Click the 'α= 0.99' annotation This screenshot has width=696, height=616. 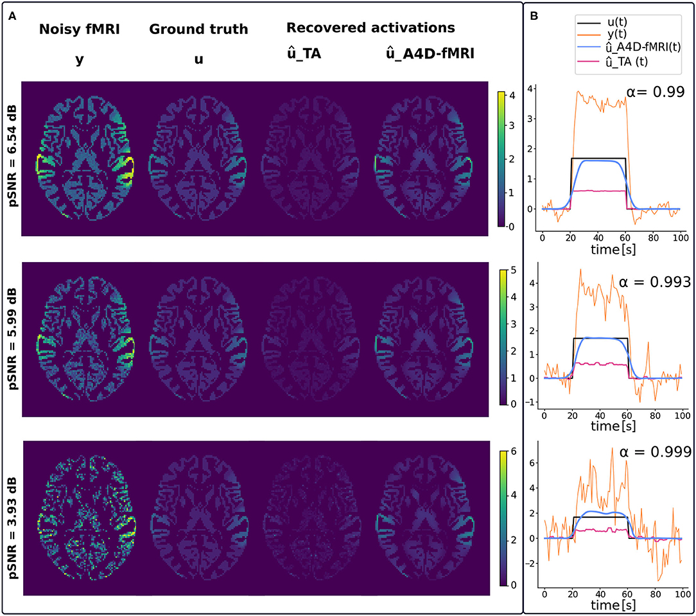656,92
